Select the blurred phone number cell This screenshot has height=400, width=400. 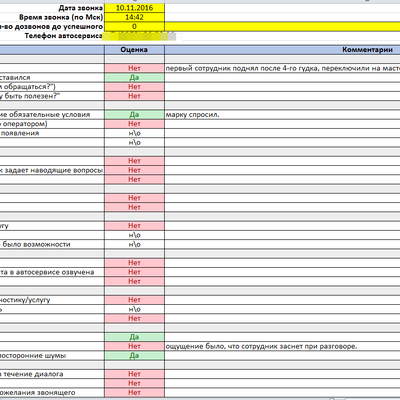click(139, 36)
